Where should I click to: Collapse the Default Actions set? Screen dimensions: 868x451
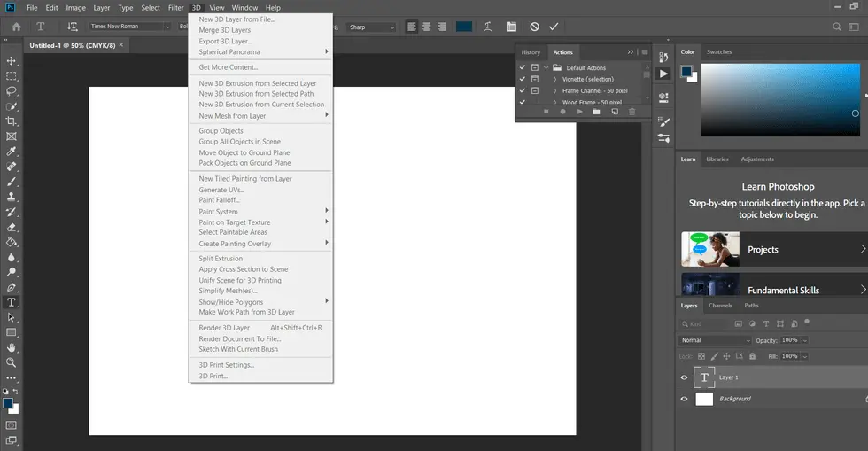(546, 67)
